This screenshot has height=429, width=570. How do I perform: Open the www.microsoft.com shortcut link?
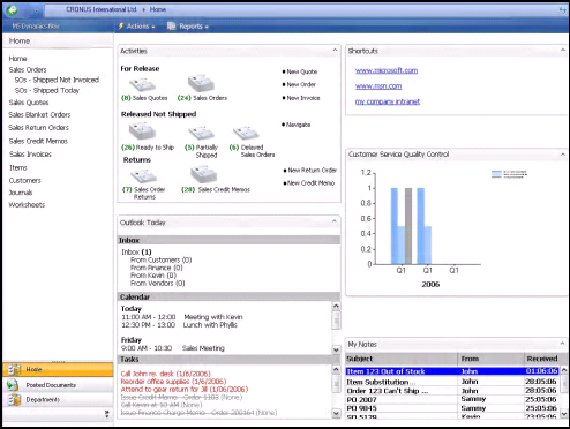coord(386,71)
